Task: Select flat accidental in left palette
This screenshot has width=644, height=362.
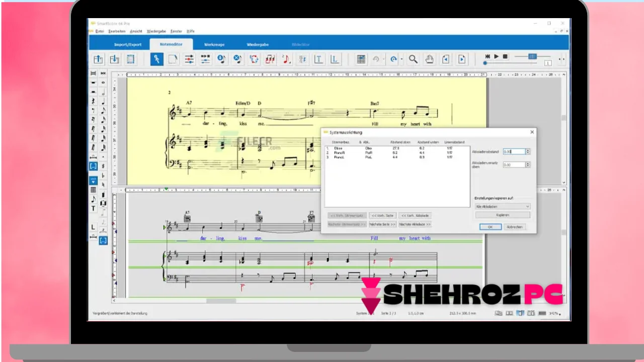Action: pyautogui.click(x=103, y=175)
